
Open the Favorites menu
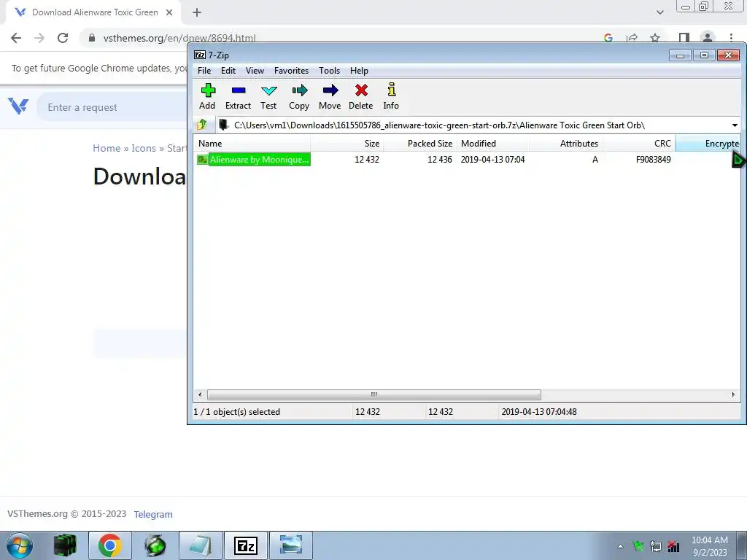[x=291, y=71]
